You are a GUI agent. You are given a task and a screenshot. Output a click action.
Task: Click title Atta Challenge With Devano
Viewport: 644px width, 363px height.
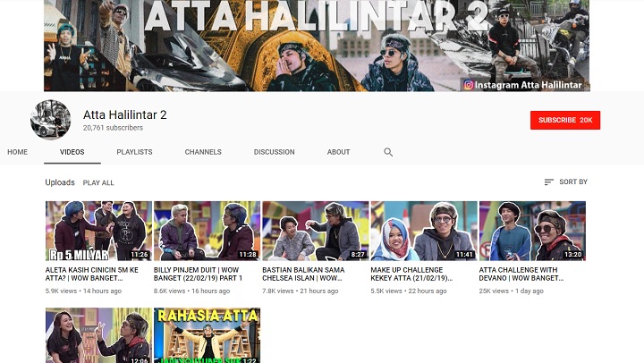click(521, 274)
